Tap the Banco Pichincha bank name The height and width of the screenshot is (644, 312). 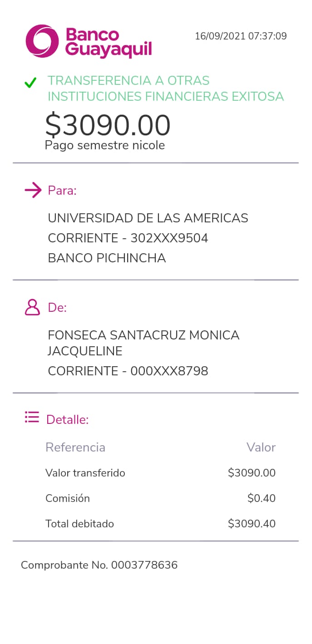107,258
